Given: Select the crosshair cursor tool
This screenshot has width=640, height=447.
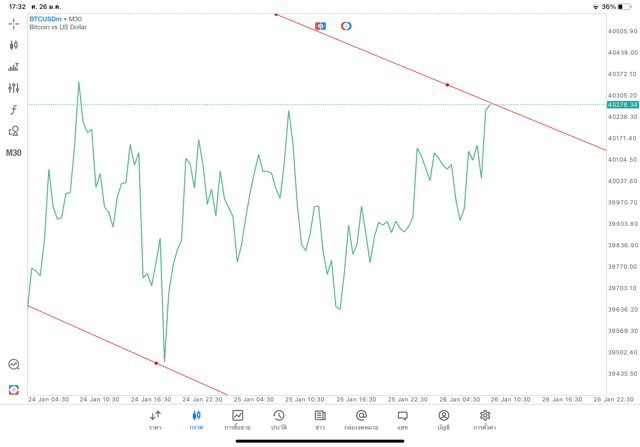Looking at the screenshot, I should [x=14, y=23].
